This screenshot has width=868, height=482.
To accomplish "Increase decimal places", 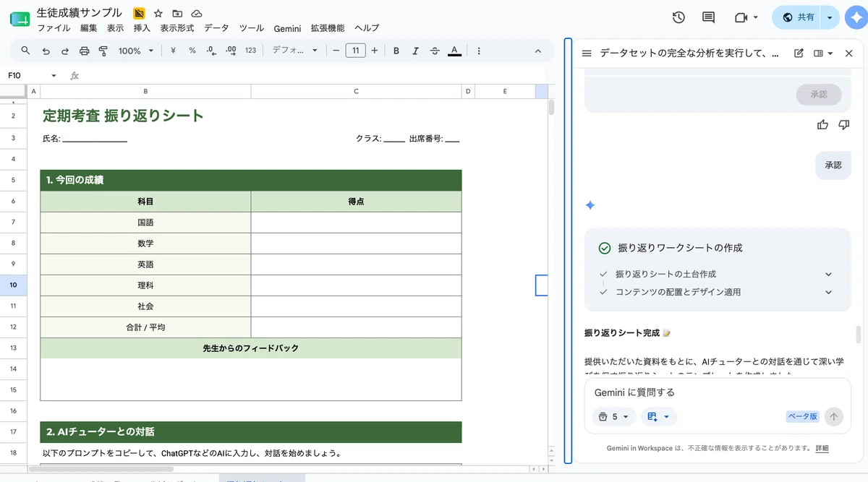I will [x=231, y=51].
